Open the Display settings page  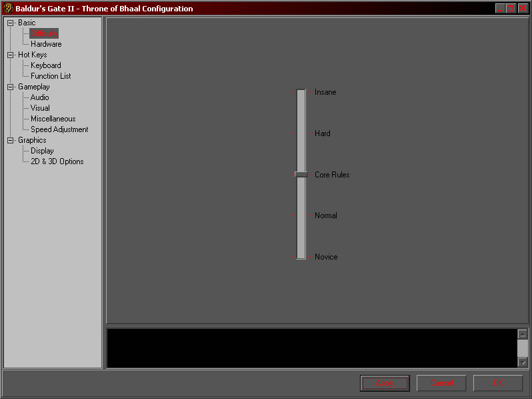click(42, 151)
